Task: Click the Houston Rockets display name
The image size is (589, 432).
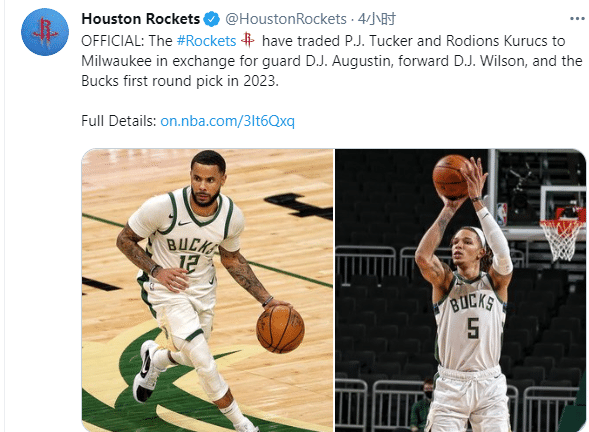Action: point(141,19)
